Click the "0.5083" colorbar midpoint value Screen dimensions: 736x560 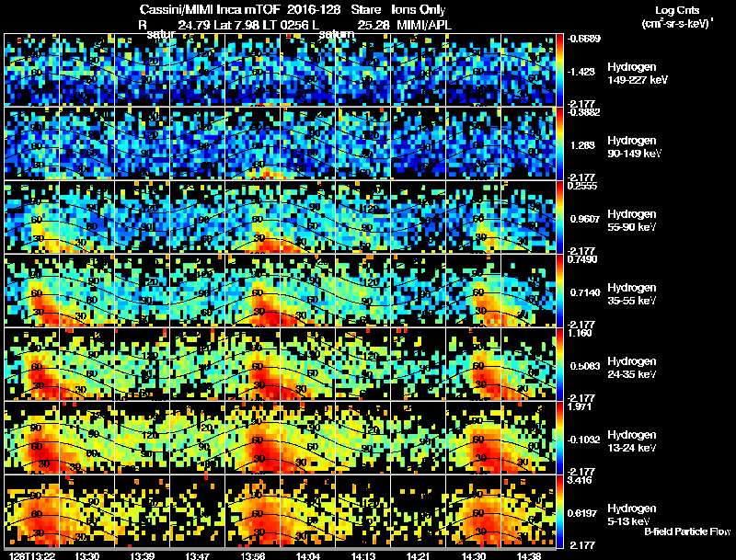tap(585, 366)
